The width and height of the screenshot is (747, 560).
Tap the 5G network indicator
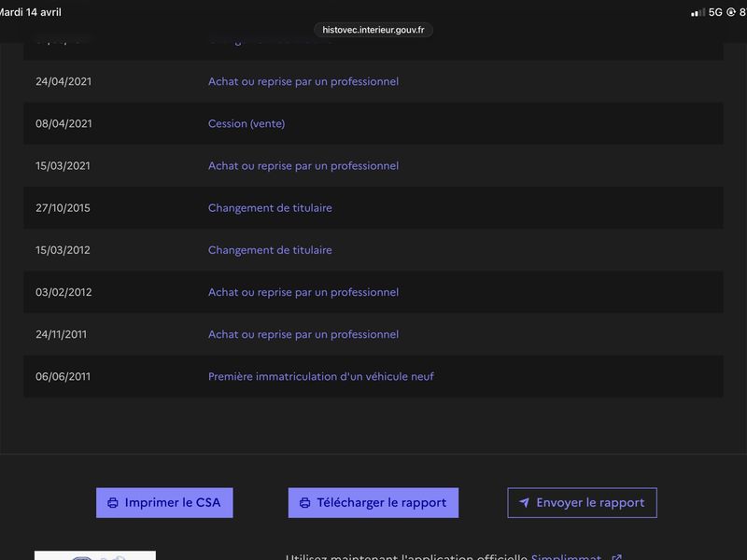715,12
